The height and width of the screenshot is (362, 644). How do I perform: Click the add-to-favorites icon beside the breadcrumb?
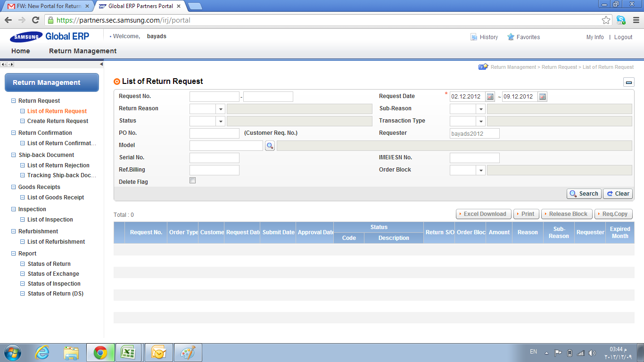pos(483,67)
